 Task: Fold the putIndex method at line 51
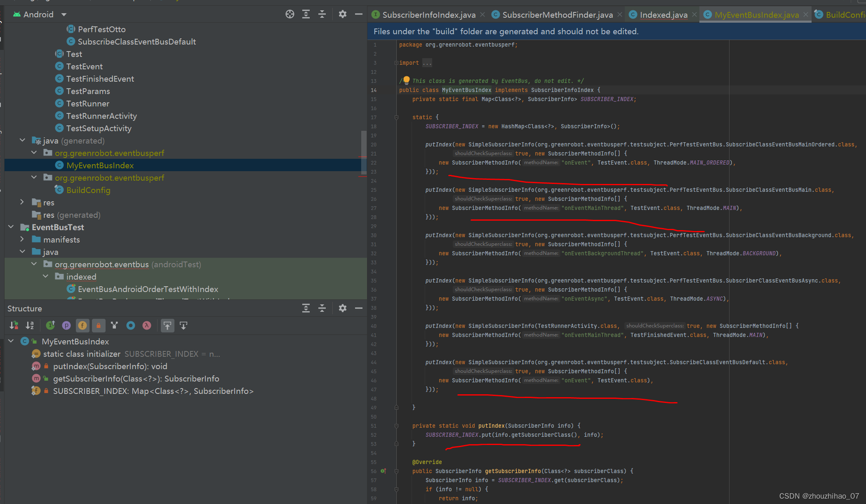(396, 426)
